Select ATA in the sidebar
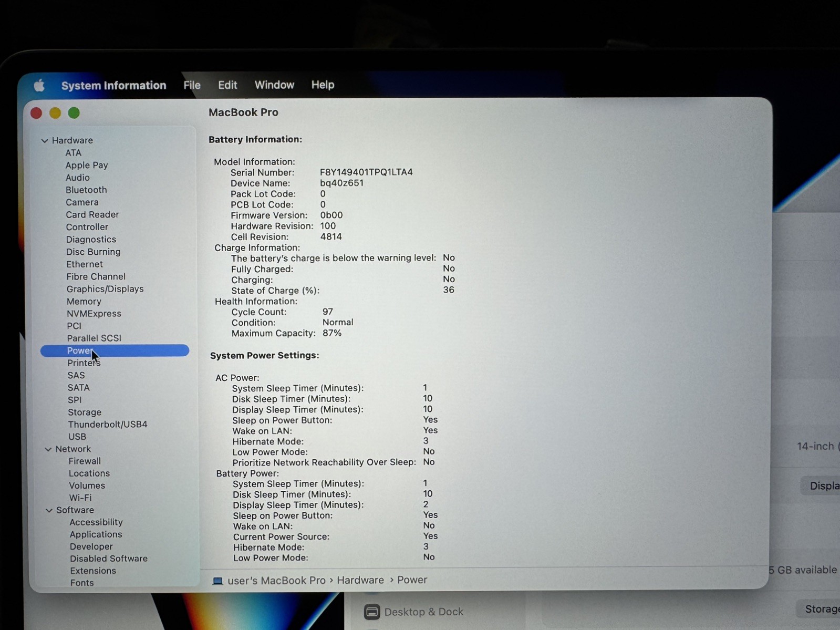The width and height of the screenshot is (840, 630). point(74,153)
